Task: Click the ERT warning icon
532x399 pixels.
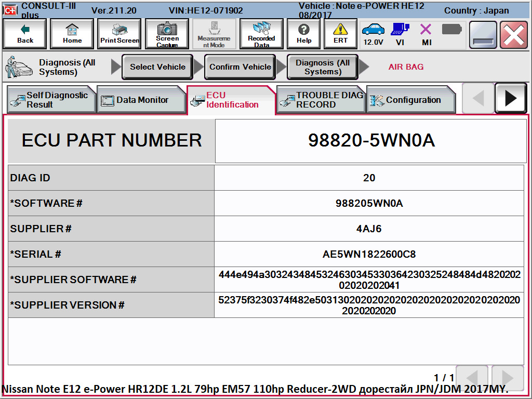Action: (x=340, y=34)
